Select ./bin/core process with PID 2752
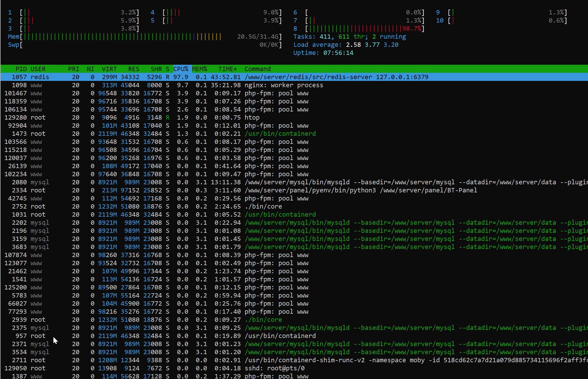Image resolution: width=588 pixels, height=379 pixels. coord(263,206)
